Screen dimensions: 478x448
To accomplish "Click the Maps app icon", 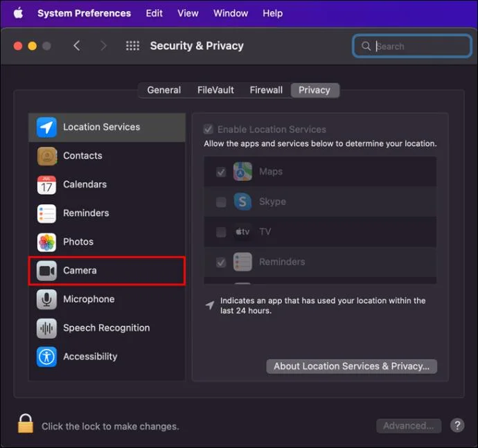I will click(x=242, y=172).
